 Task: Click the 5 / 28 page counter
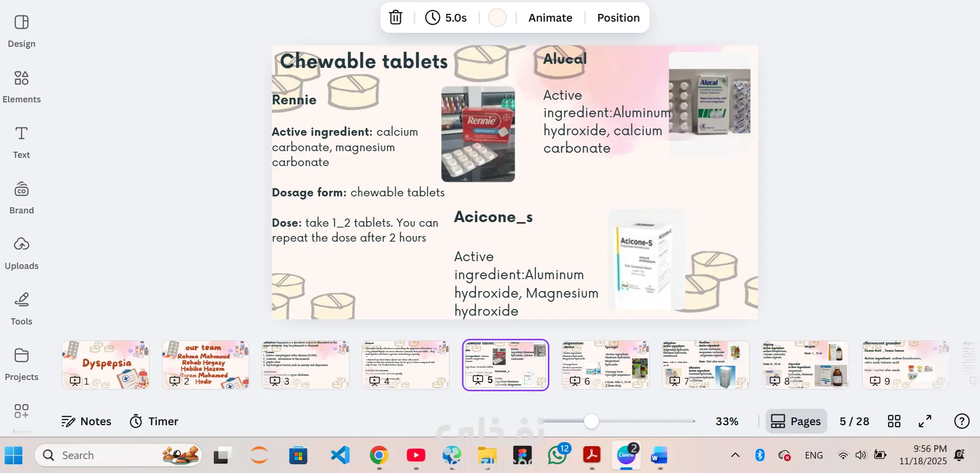[x=854, y=421]
